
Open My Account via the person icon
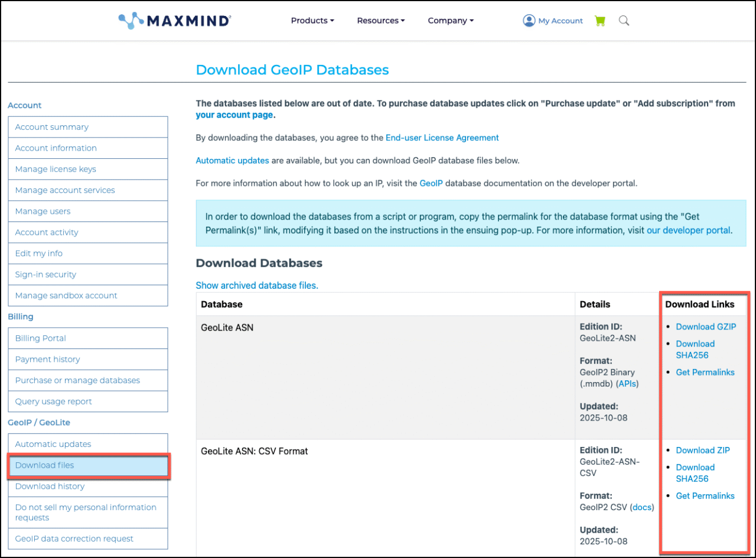[552, 20]
